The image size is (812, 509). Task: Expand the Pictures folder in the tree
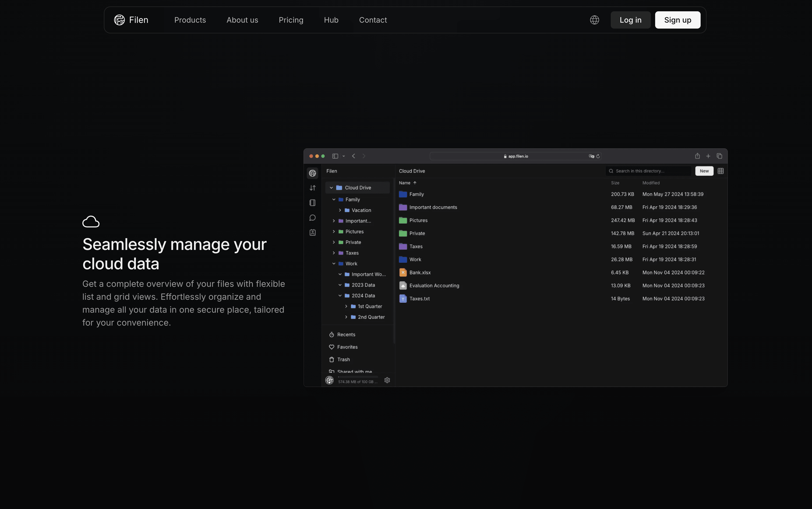(334, 232)
